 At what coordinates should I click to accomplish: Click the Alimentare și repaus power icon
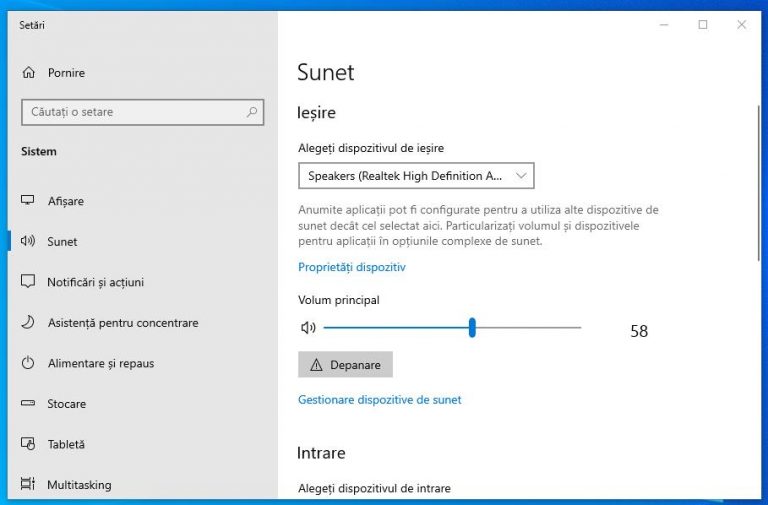28,363
